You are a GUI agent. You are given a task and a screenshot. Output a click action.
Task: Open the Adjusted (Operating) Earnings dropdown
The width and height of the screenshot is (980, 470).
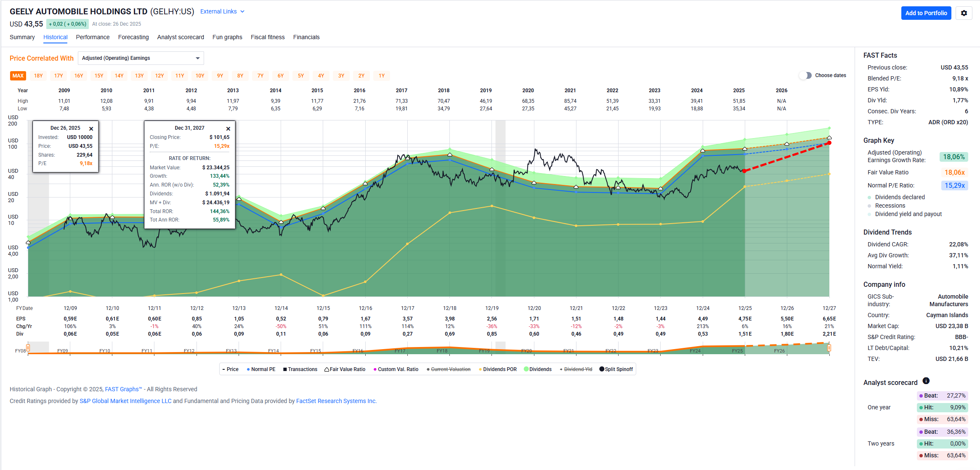[141, 58]
